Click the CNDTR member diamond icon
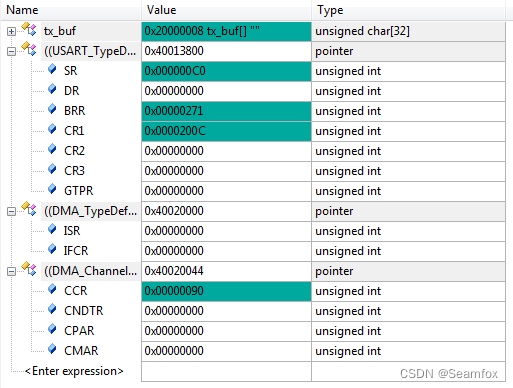Viewport: 513px width, 388px height. pyautogui.click(x=52, y=309)
